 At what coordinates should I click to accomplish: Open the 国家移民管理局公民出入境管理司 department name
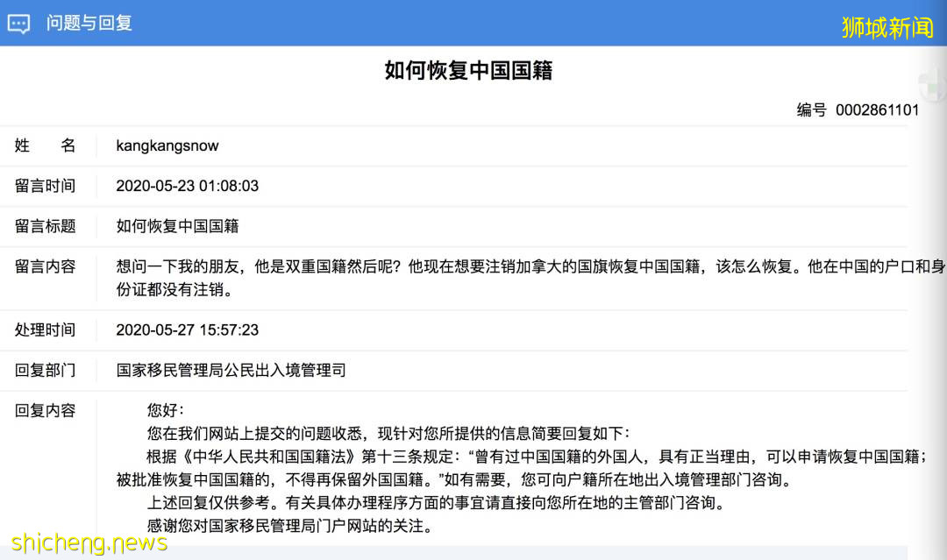point(230,370)
